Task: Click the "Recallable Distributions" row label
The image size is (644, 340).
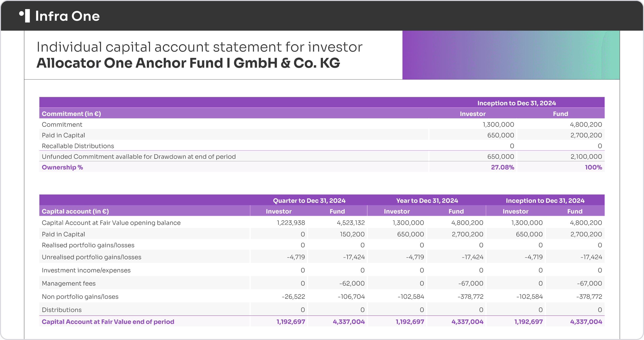Action: coord(78,146)
